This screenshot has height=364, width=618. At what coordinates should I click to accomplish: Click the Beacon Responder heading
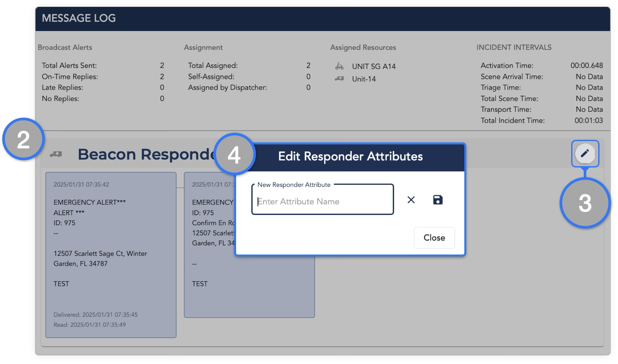[147, 154]
